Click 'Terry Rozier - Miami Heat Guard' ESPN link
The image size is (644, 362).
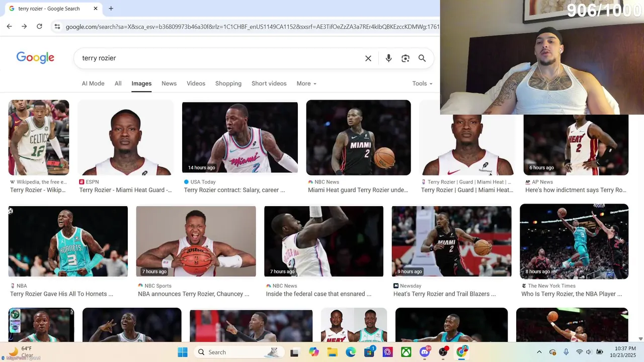pos(125,190)
